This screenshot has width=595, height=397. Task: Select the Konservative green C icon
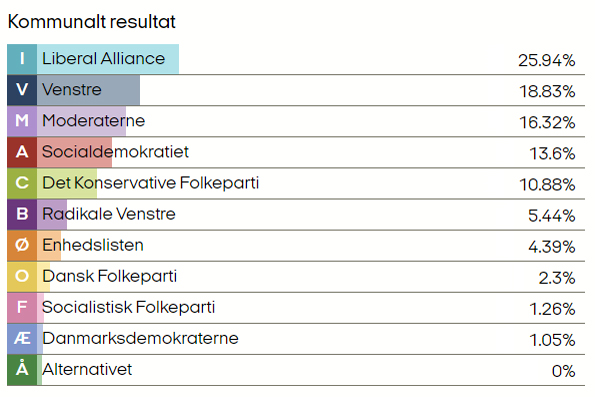coord(22,183)
